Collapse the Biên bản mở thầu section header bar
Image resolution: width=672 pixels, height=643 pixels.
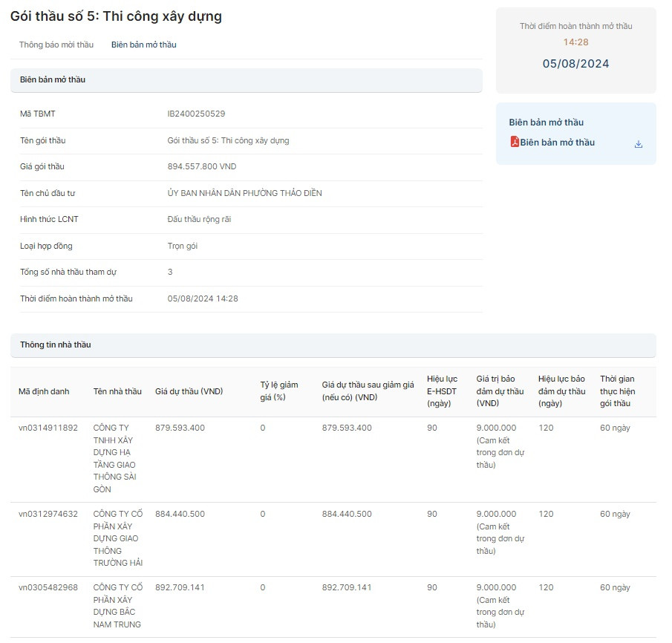[x=246, y=80]
